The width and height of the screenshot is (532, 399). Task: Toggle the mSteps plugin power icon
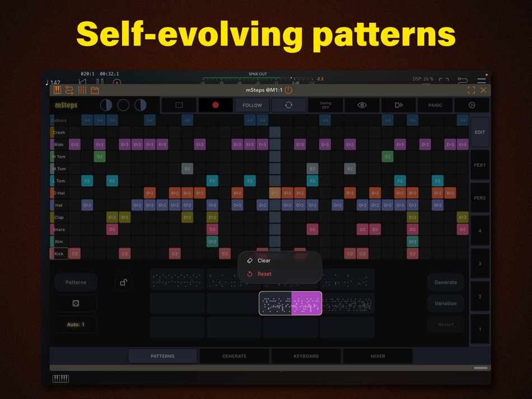coord(288,90)
